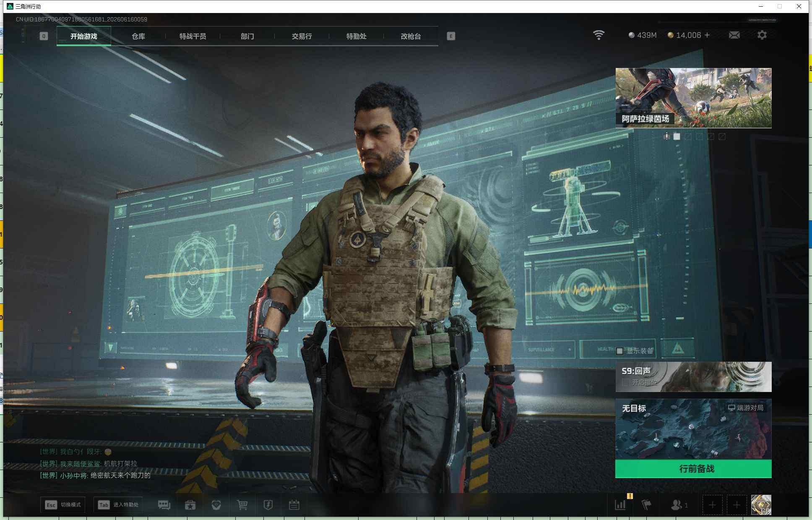Click the 14,006 gold currency balance
812x520 pixels.
pos(684,35)
